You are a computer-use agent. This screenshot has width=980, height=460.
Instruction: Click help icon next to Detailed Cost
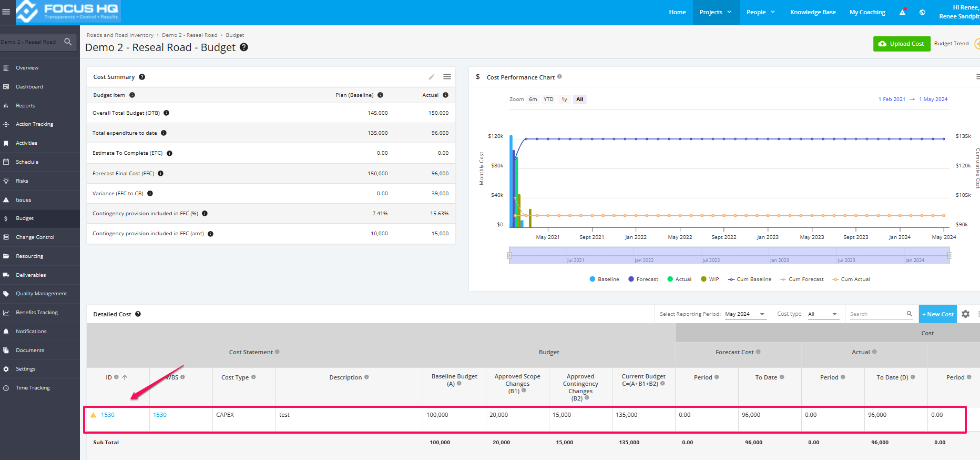(x=138, y=314)
